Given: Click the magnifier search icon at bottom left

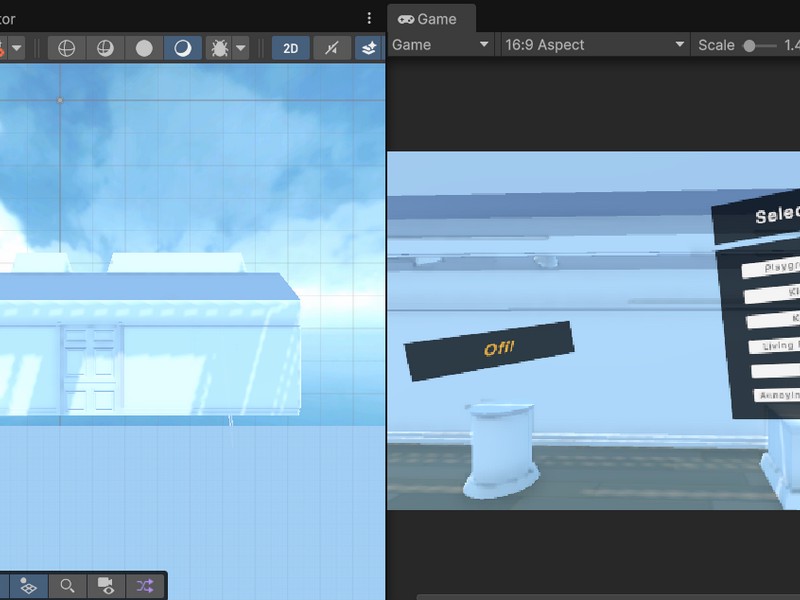Looking at the screenshot, I should tap(67, 586).
